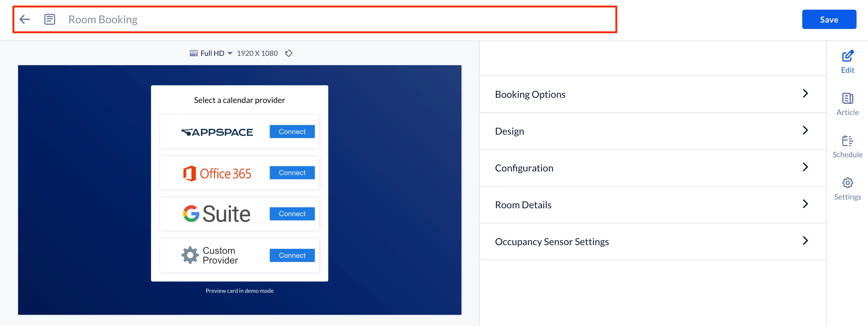Expand the Configuration section

click(652, 168)
